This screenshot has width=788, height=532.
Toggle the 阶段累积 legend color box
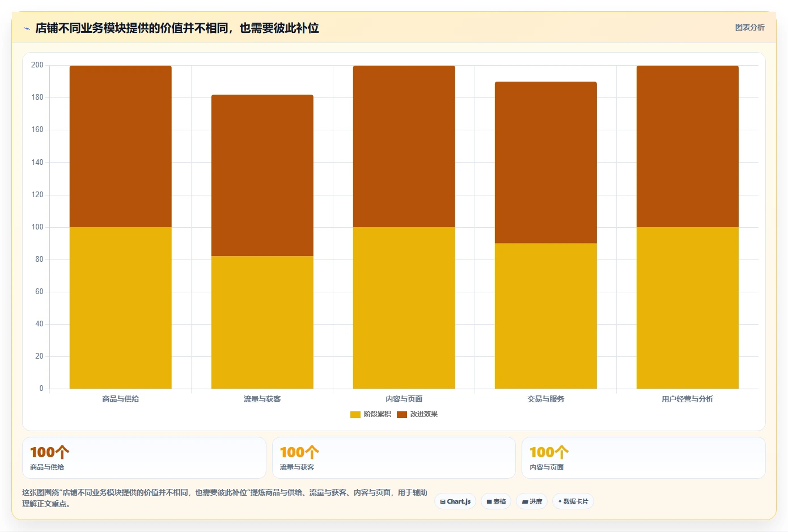[x=355, y=414]
